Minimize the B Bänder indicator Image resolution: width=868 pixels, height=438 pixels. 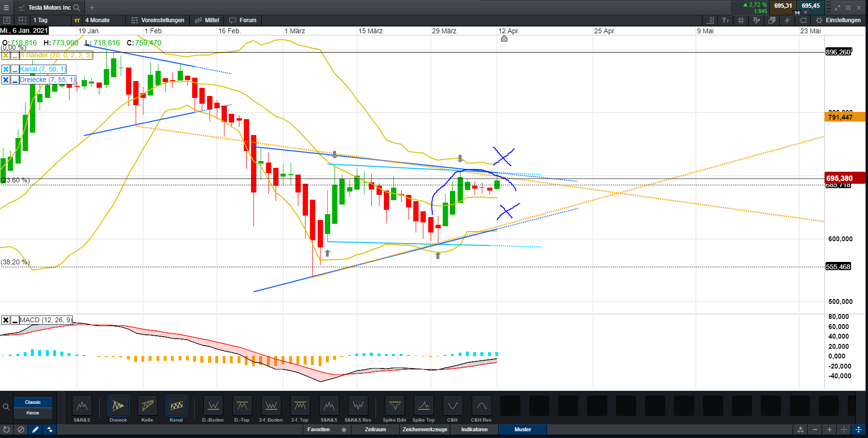tap(15, 55)
